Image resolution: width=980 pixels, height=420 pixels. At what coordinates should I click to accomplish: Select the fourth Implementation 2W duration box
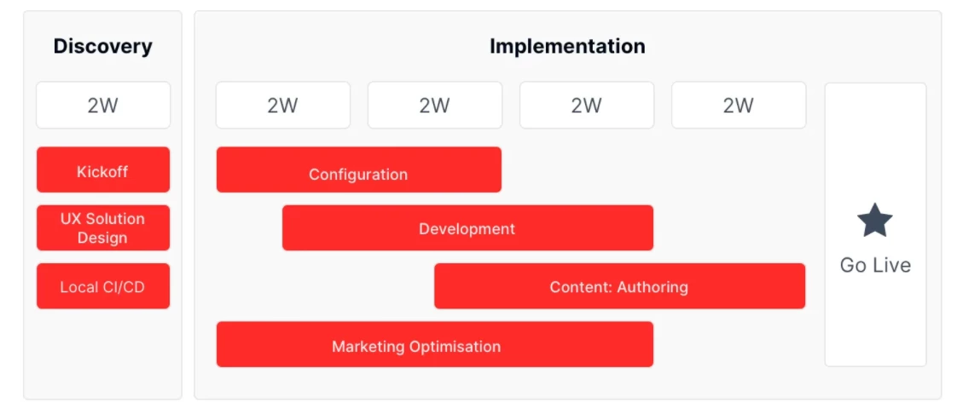(739, 105)
